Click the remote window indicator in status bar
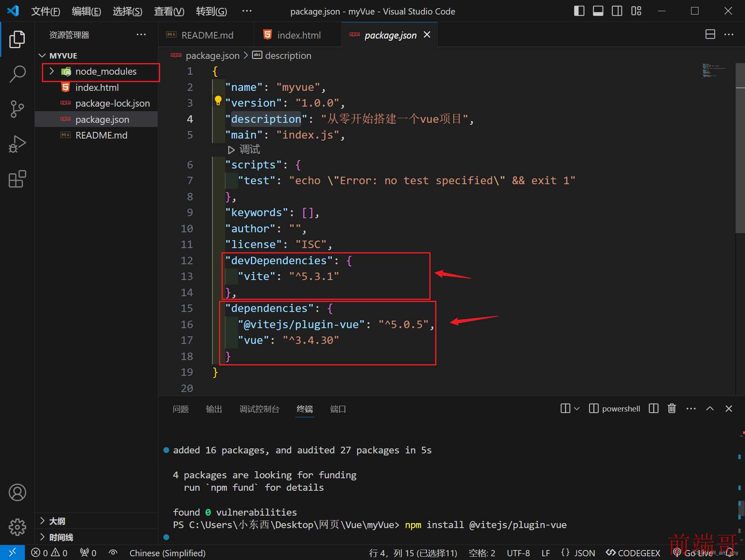The image size is (745, 560). 12,553
